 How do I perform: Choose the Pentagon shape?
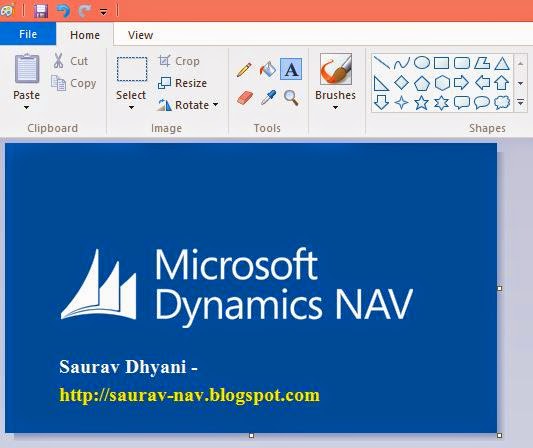tap(422, 83)
